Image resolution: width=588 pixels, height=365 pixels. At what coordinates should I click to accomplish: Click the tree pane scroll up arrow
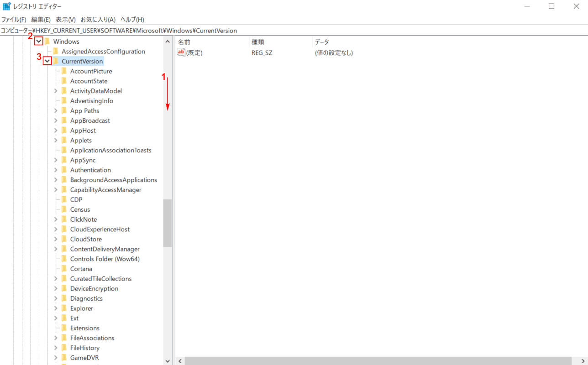168,41
